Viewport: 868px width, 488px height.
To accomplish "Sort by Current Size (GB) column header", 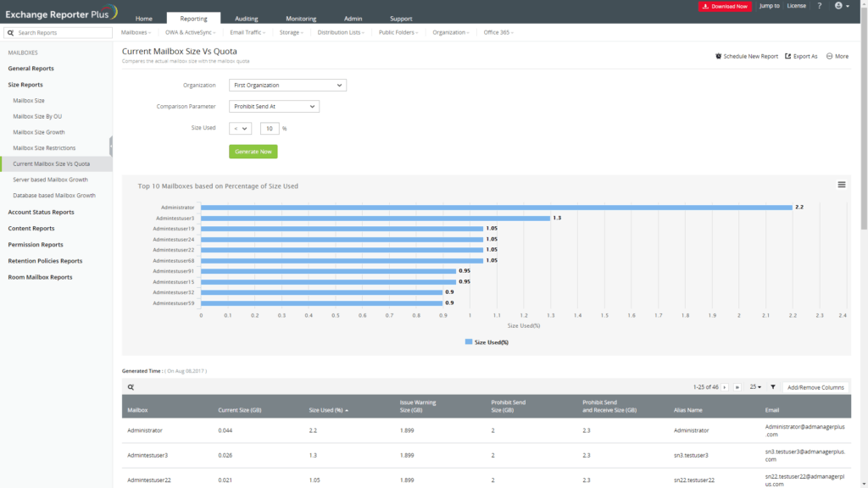I will tap(240, 410).
